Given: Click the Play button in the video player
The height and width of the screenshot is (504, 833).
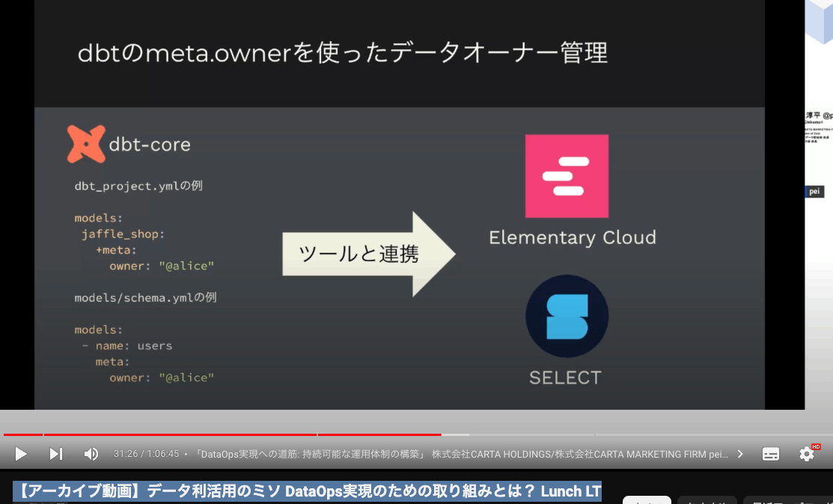Looking at the screenshot, I should click(21, 454).
